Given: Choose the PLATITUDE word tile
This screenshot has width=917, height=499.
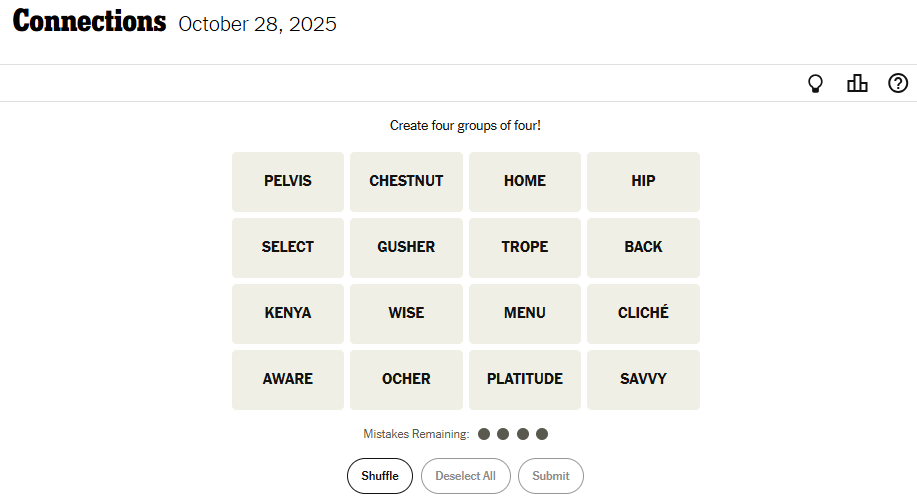Looking at the screenshot, I should point(525,379).
